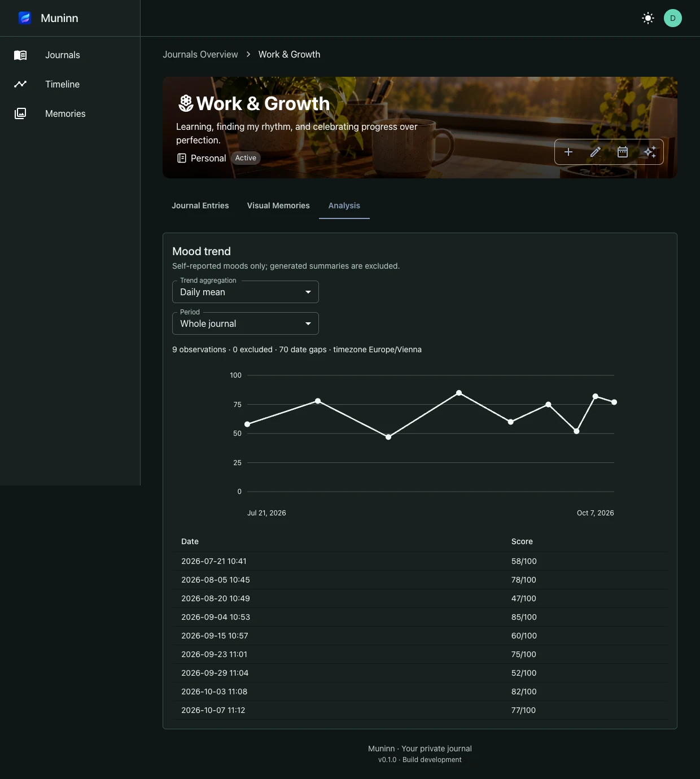Toggle light/dark theme sun icon
This screenshot has width=700, height=779.
tap(648, 18)
